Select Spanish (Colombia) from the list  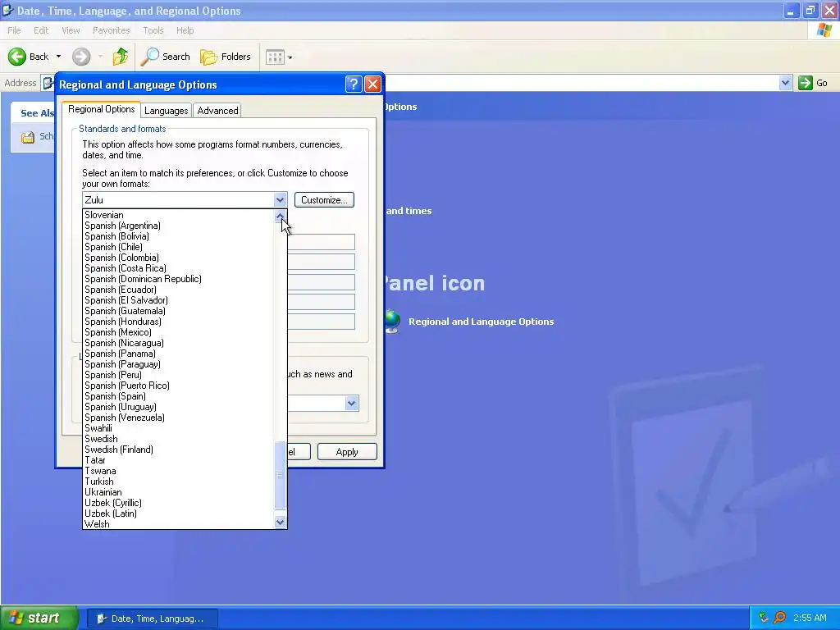178,258
